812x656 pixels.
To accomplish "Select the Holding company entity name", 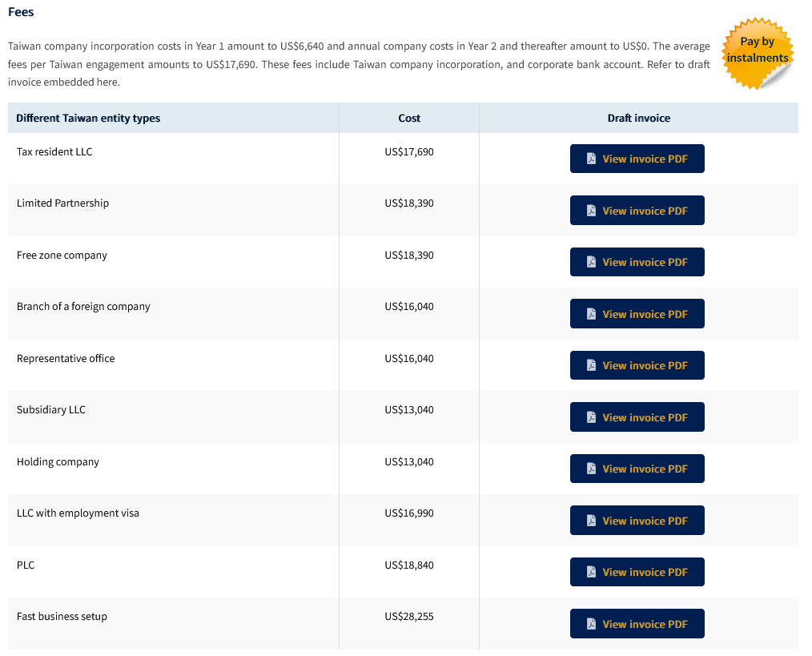I will pyautogui.click(x=58, y=461).
